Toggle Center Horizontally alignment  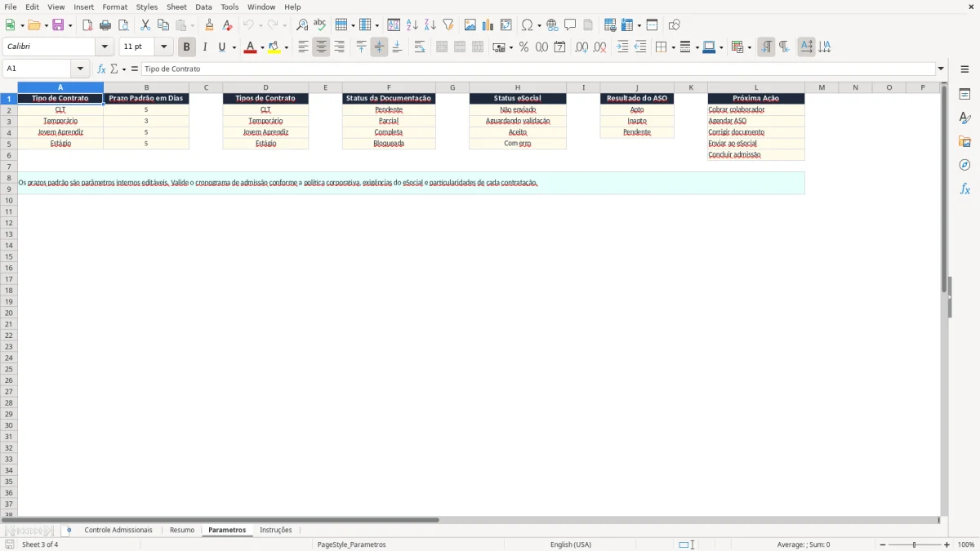(x=321, y=47)
